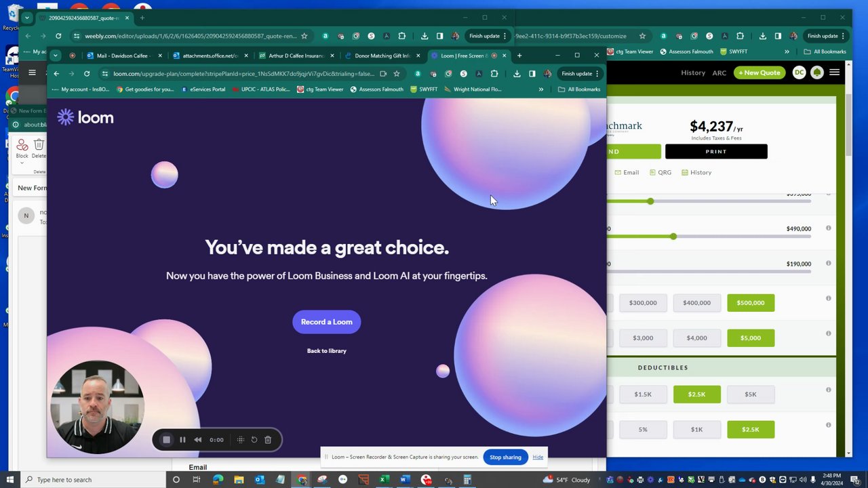Select the $500,000 coverage option
The width and height of the screenshot is (868, 488).
click(751, 303)
